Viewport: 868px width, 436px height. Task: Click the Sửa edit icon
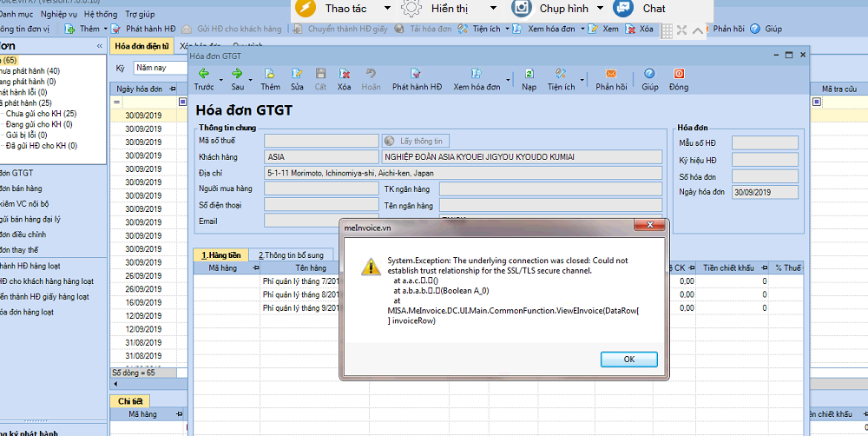[x=297, y=79]
